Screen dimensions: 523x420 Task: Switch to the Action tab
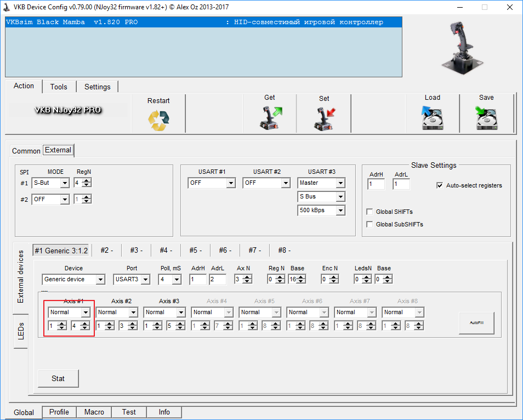[24, 86]
